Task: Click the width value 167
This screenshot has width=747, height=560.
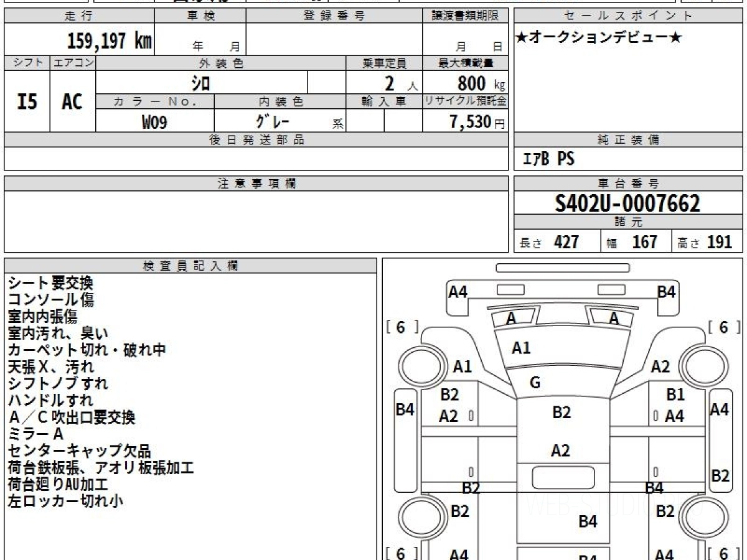Action: point(644,242)
